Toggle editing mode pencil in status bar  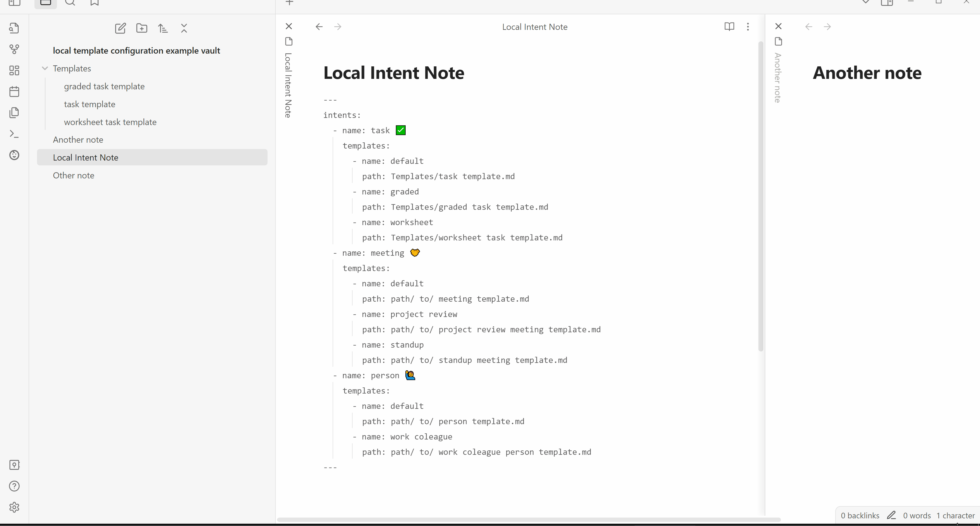point(891,515)
